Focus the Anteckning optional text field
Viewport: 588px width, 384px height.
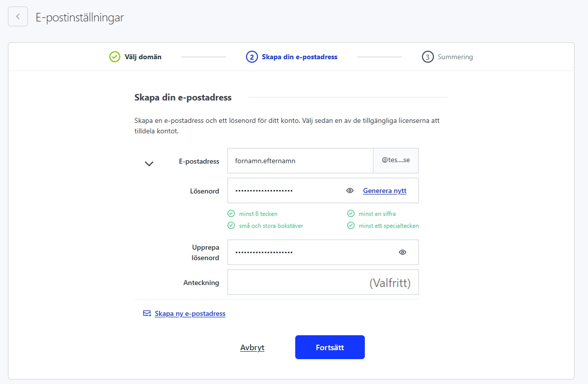(x=323, y=283)
